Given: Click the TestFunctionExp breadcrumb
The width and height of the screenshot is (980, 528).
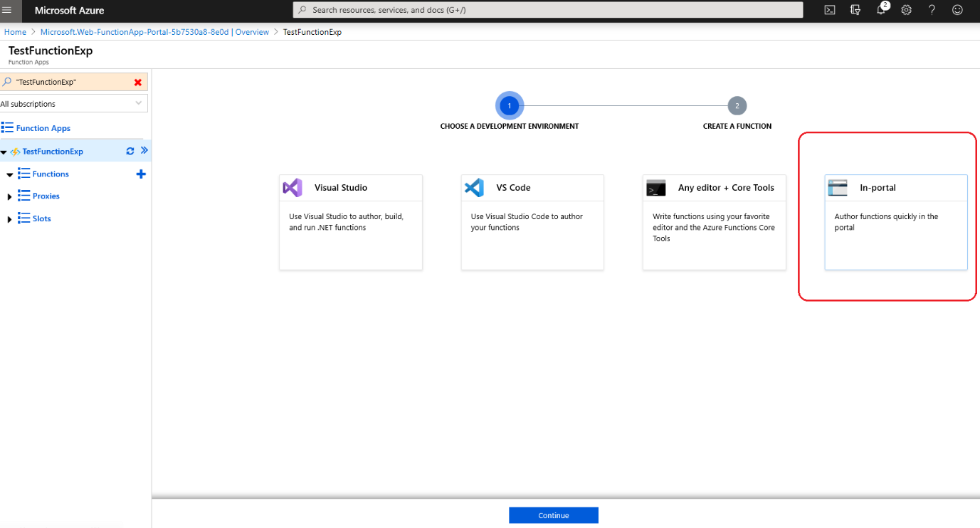Looking at the screenshot, I should pyautogui.click(x=312, y=32).
